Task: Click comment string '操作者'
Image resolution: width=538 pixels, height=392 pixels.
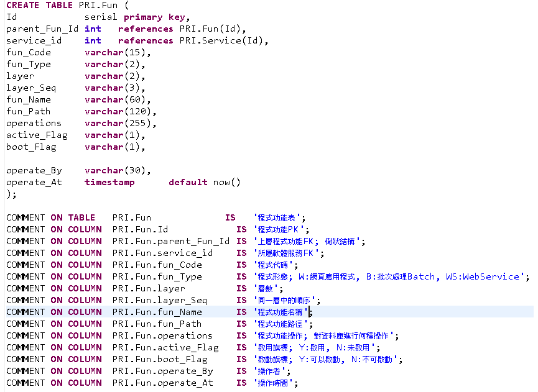Action: (x=270, y=371)
